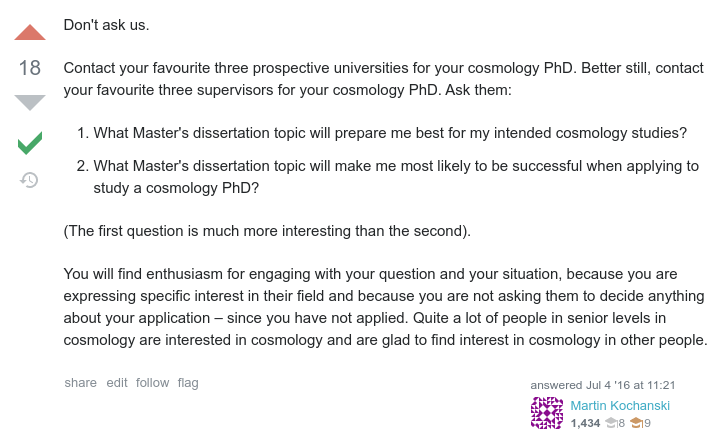The width and height of the screenshot is (727, 441).
Task: Click the paragraph starting "You will find enthusiasm"
Action: pyautogui.click(x=385, y=306)
